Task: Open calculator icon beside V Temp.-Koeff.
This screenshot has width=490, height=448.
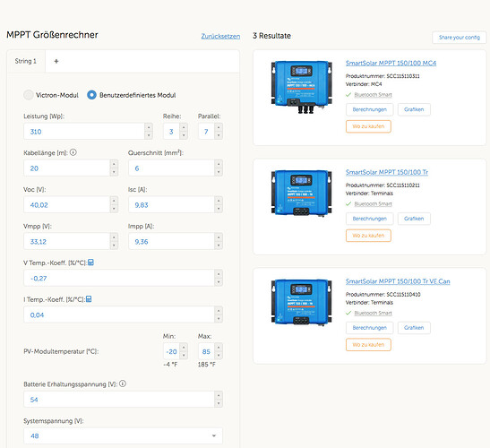Action: [90, 263]
